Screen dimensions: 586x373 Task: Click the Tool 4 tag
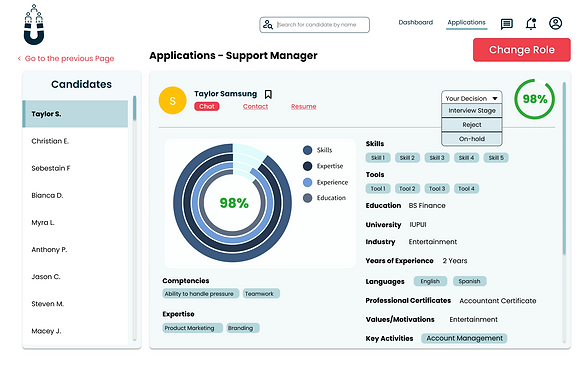click(x=466, y=189)
